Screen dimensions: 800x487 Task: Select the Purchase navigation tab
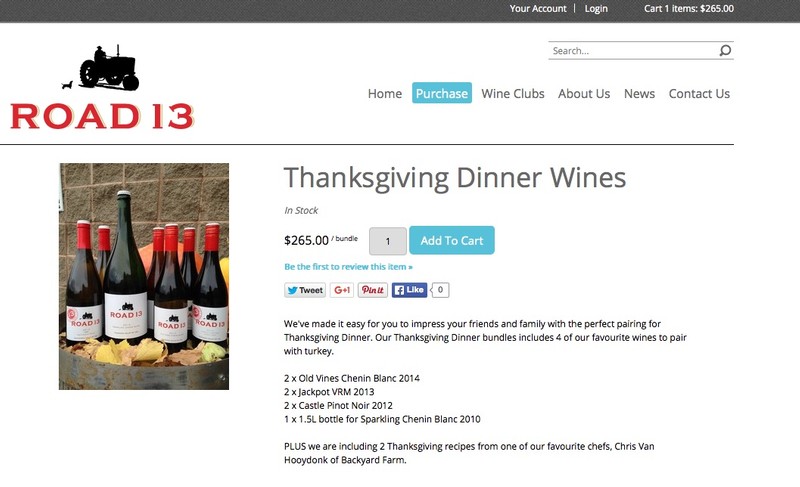click(442, 93)
